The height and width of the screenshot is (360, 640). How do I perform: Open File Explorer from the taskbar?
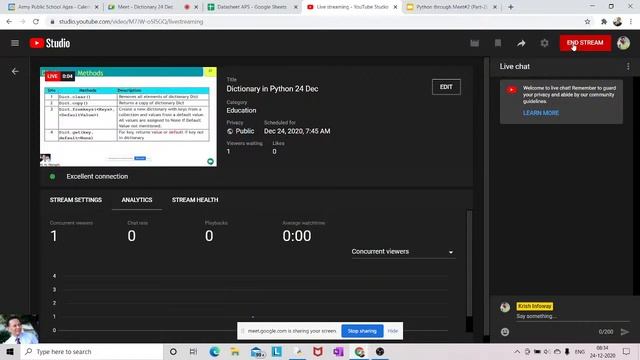235,351
